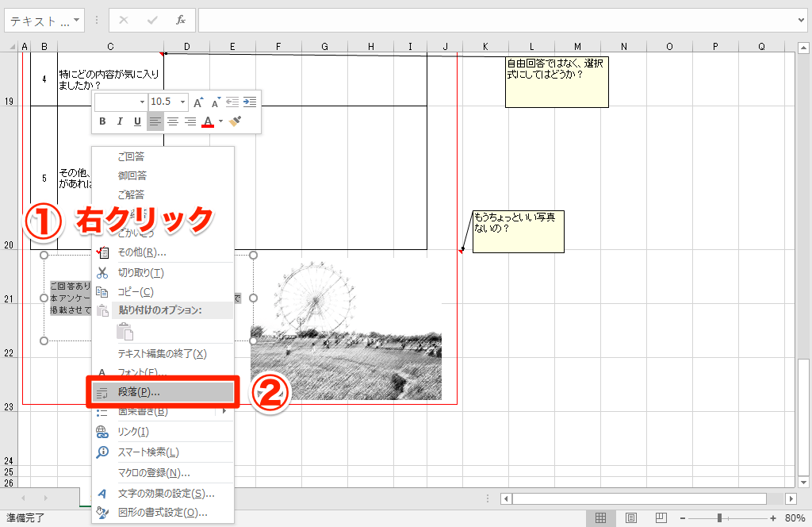Select column L header
The height and width of the screenshot is (527, 812).
coord(532,47)
